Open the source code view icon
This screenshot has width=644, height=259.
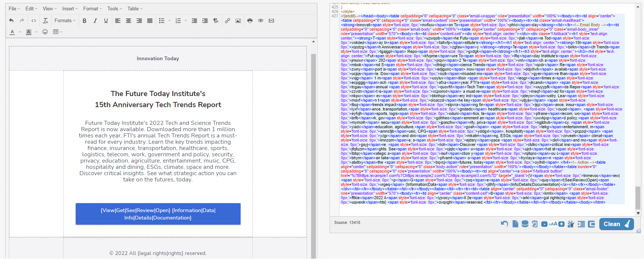click(34, 21)
